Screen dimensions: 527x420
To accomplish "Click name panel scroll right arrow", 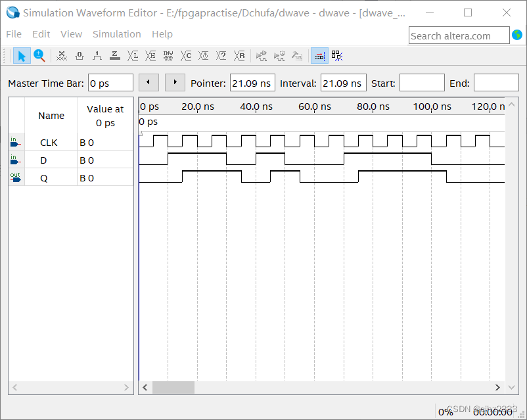I will [126, 387].
